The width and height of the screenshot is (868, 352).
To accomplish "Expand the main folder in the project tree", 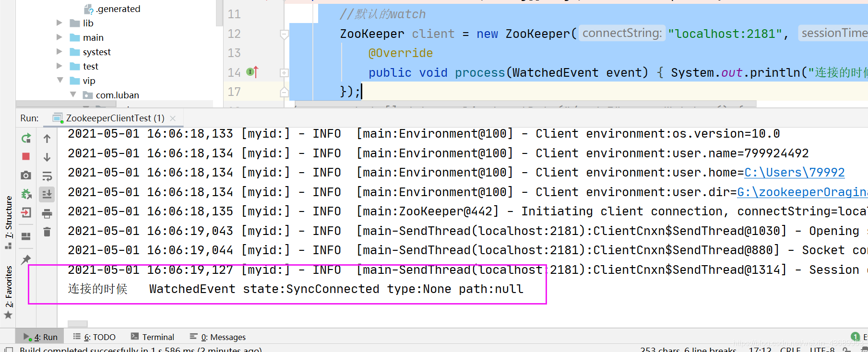I will pos(59,37).
